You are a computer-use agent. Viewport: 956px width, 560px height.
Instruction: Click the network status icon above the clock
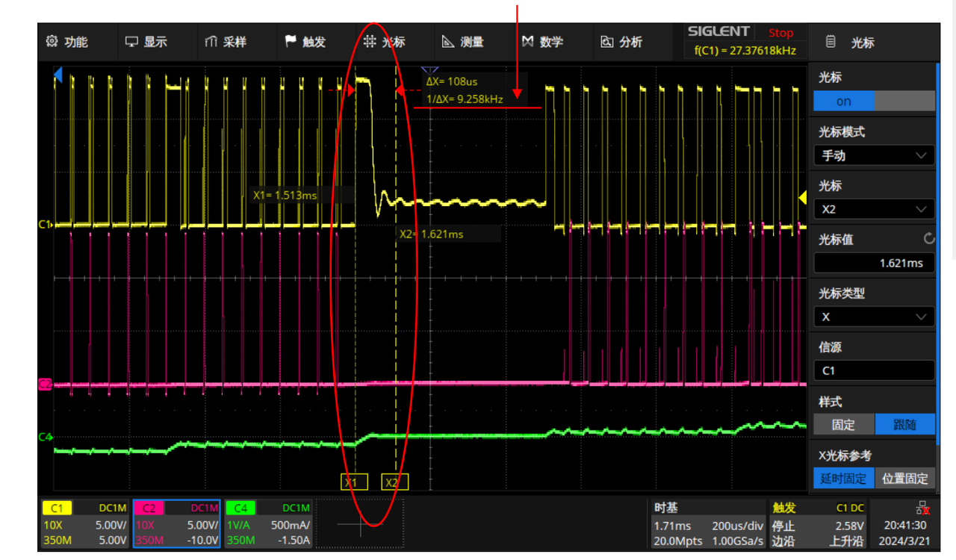[925, 508]
